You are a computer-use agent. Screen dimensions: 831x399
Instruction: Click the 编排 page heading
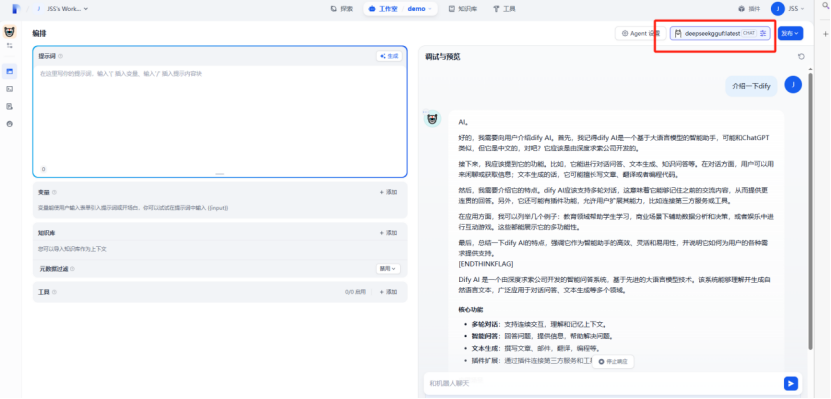(39, 33)
